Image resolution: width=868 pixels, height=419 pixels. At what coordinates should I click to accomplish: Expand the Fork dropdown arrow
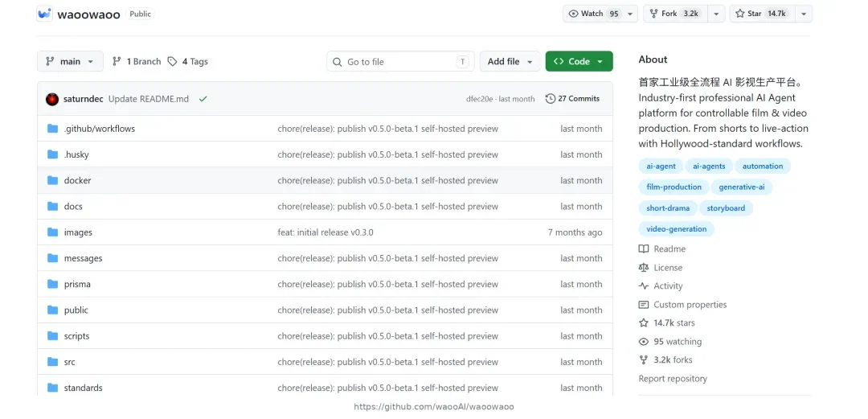[716, 14]
